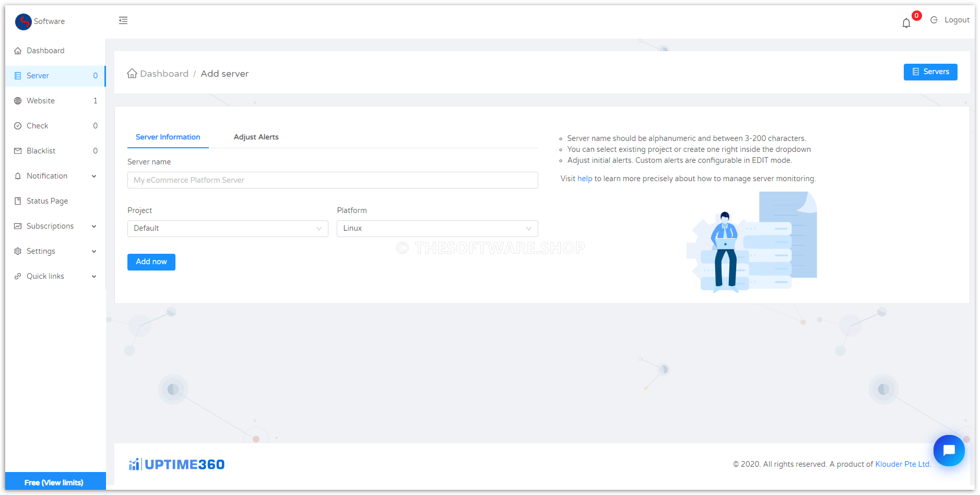Open the Notification bell icon in the header
The width and height of the screenshot is (980, 495).
coord(905,22)
